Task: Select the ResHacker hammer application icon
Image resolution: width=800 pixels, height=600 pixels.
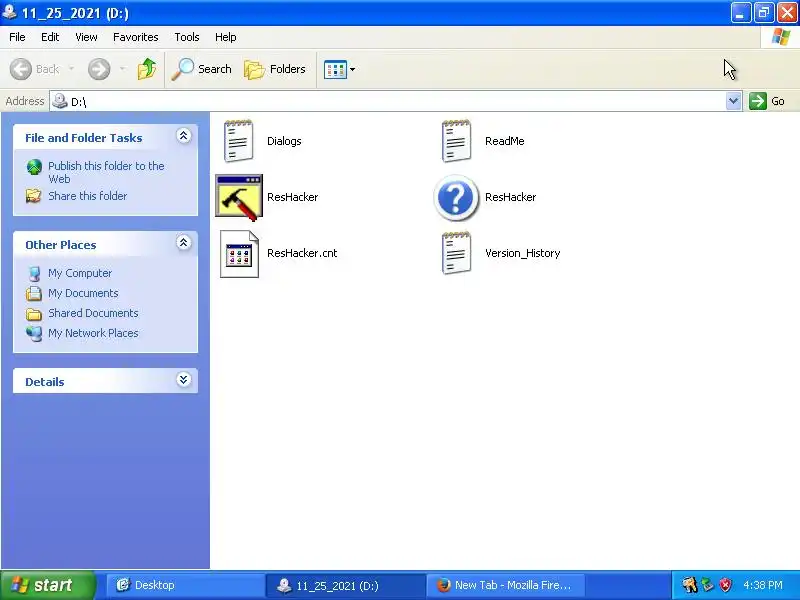Action: pyautogui.click(x=239, y=197)
